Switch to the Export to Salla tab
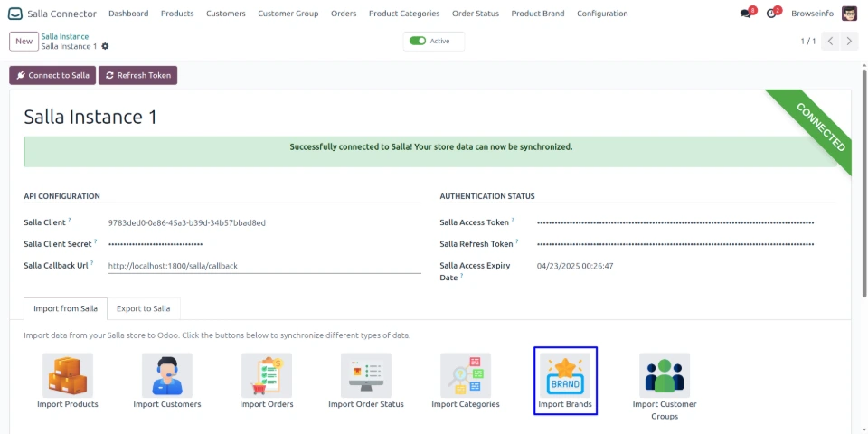 pos(144,308)
